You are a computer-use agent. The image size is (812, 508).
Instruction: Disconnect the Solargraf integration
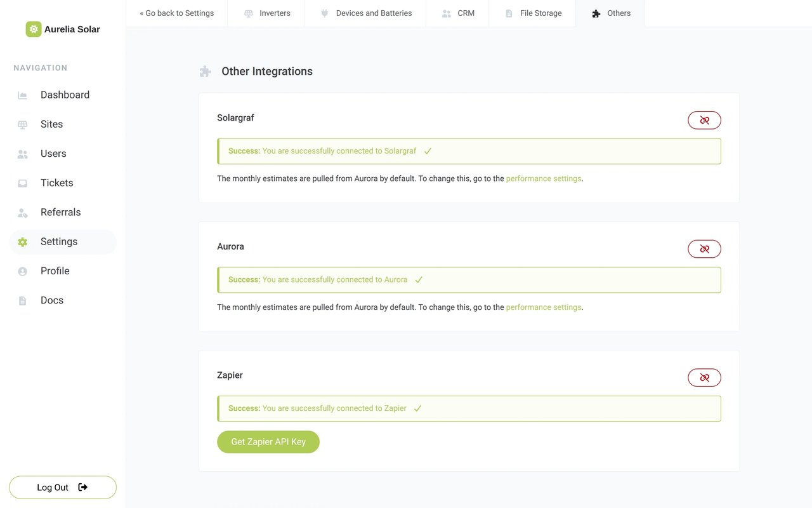(704, 120)
